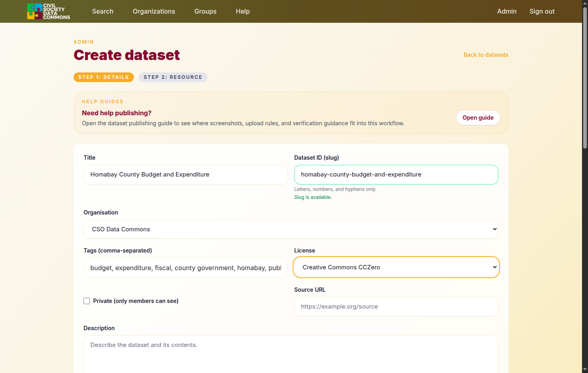Viewport: 588px width, 373px height.
Task: Edit the Title field
Action: click(x=185, y=174)
